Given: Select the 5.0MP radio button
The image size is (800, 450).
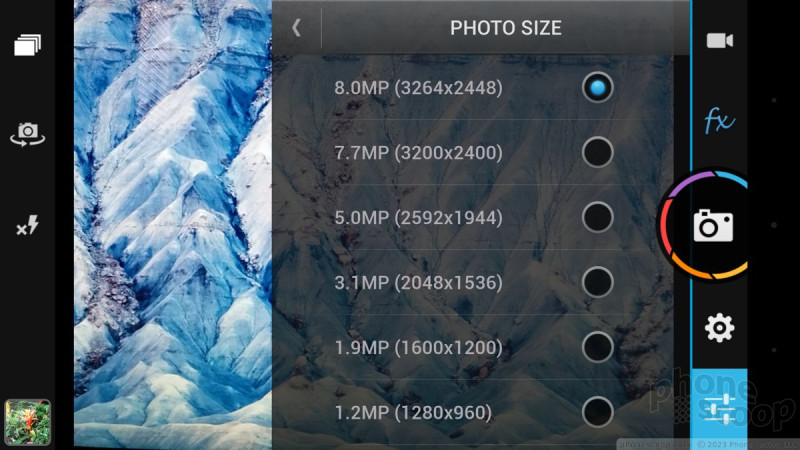Looking at the screenshot, I should coord(597,217).
